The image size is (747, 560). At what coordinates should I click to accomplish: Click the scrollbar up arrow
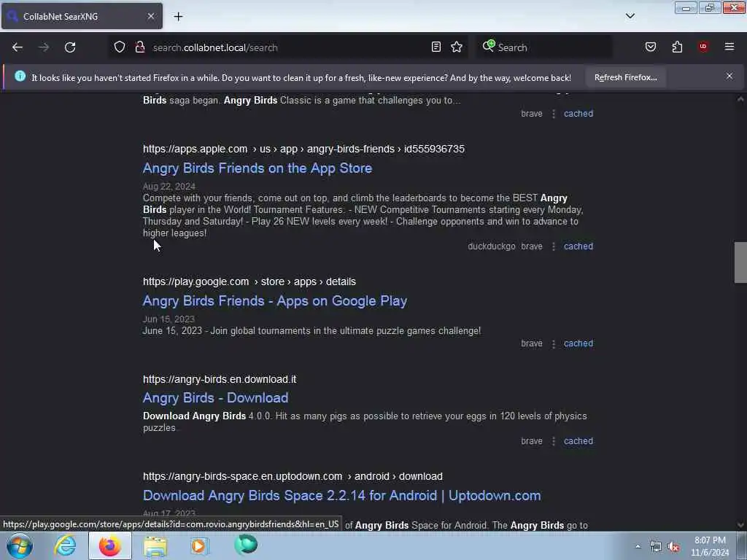click(x=740, y=99)
